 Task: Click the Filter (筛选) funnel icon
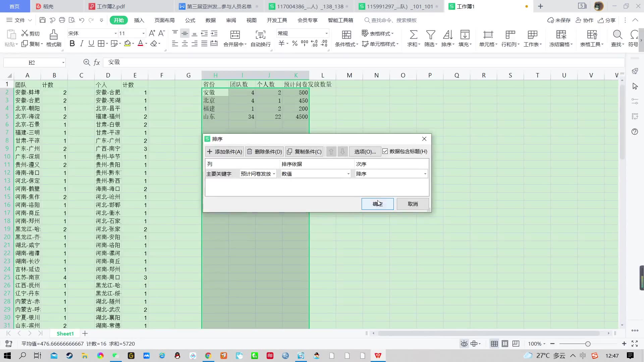pos(430,35)
